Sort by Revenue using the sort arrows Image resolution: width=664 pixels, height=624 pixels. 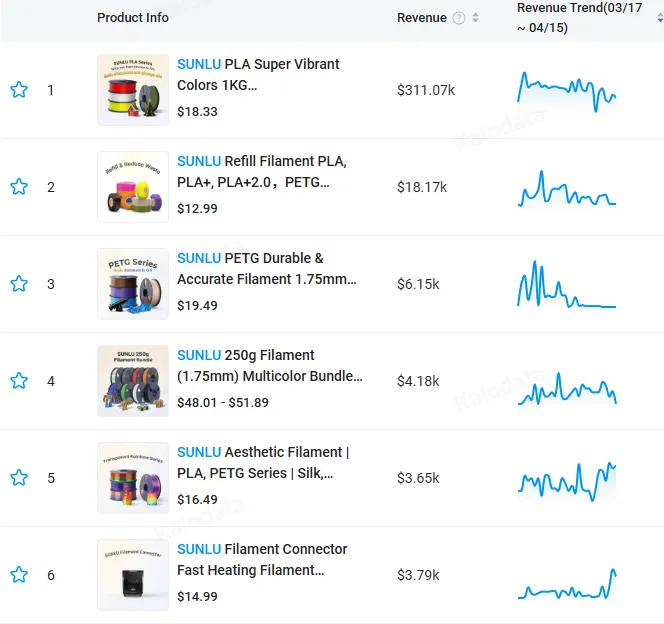pyautogui.click(x=475, y=18)
